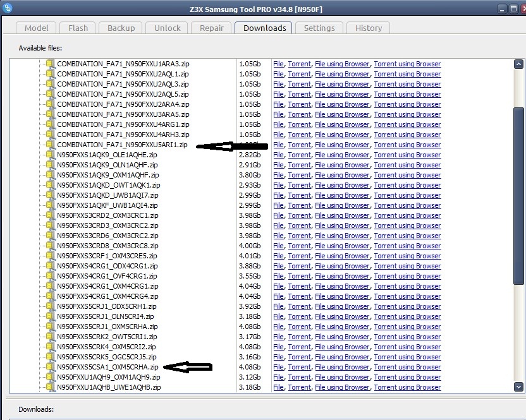Screen dimensions: 526x420
Task: Open the Settings tab
Action: pos(319,28)
